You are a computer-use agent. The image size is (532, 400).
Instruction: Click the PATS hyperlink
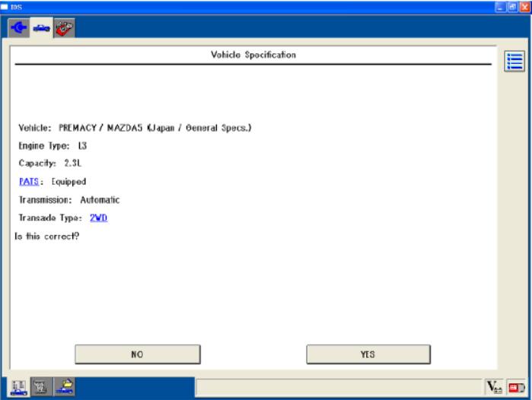29,182
